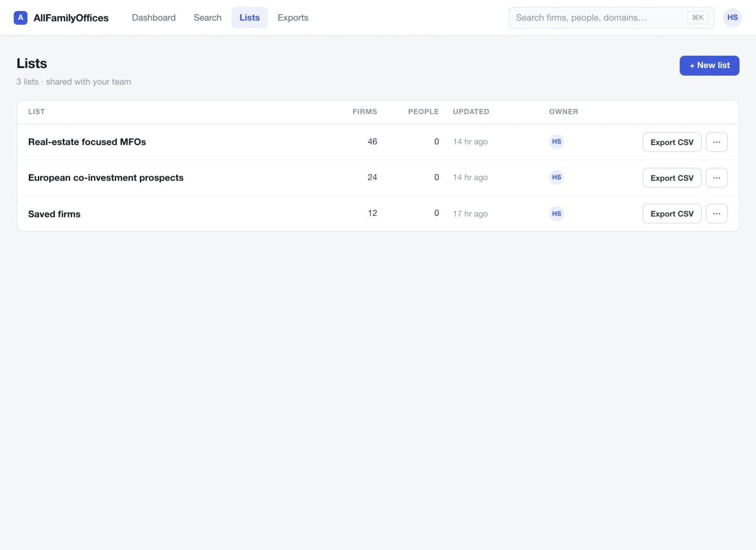Click people count 0 in Real-estate row

click(437, 141)
